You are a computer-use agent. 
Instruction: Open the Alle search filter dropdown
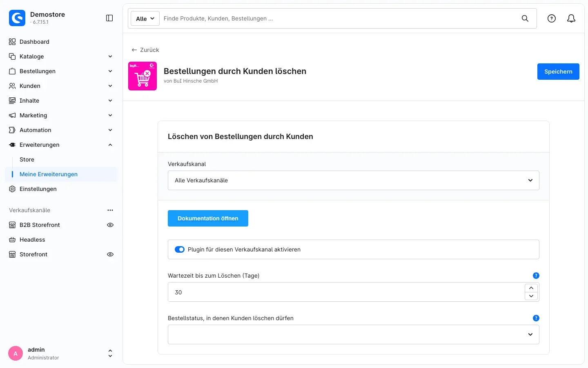145,18
